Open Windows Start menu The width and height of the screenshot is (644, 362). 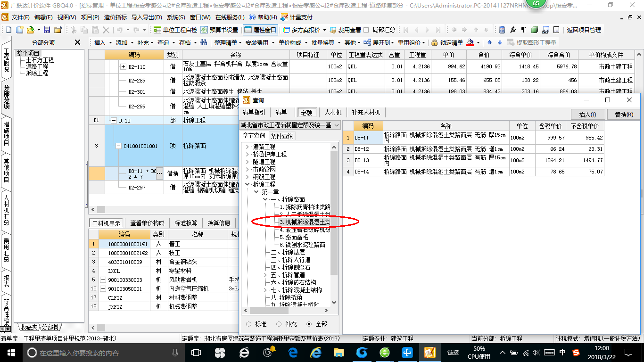pos(11,352)
